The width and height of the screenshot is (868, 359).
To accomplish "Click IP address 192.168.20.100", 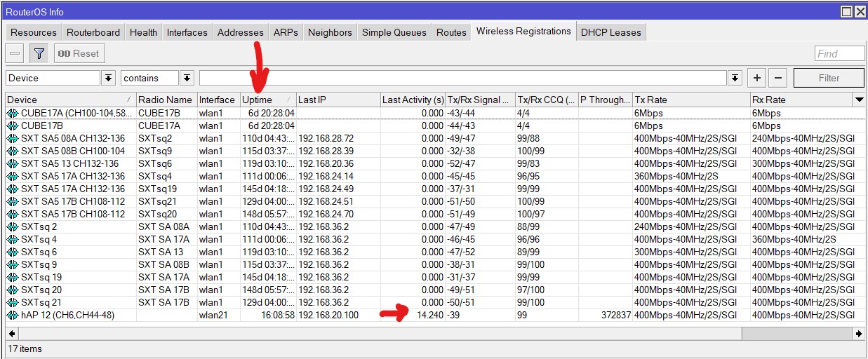I will coord(328,315).
